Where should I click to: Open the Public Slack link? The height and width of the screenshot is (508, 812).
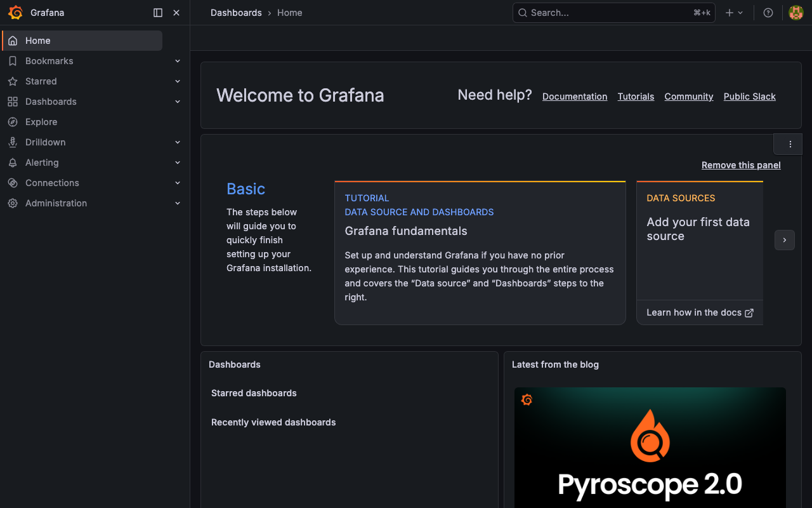pyautogui.click(x=750, y=97)
